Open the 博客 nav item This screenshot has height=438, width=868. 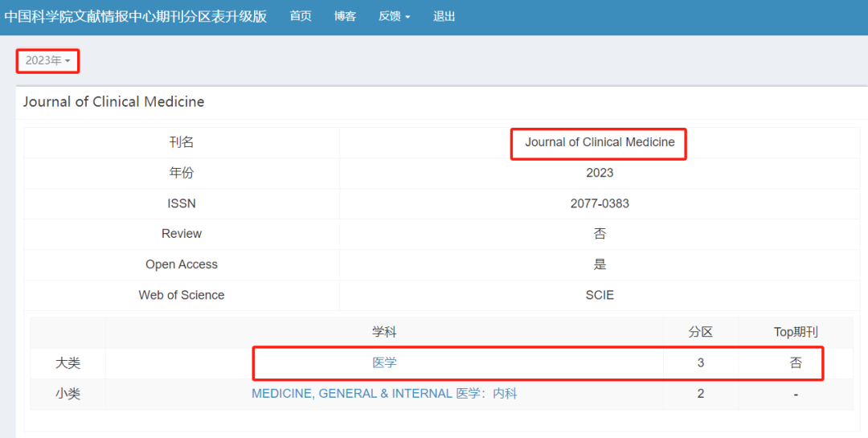pyautogui.click(x=345, y=17)
